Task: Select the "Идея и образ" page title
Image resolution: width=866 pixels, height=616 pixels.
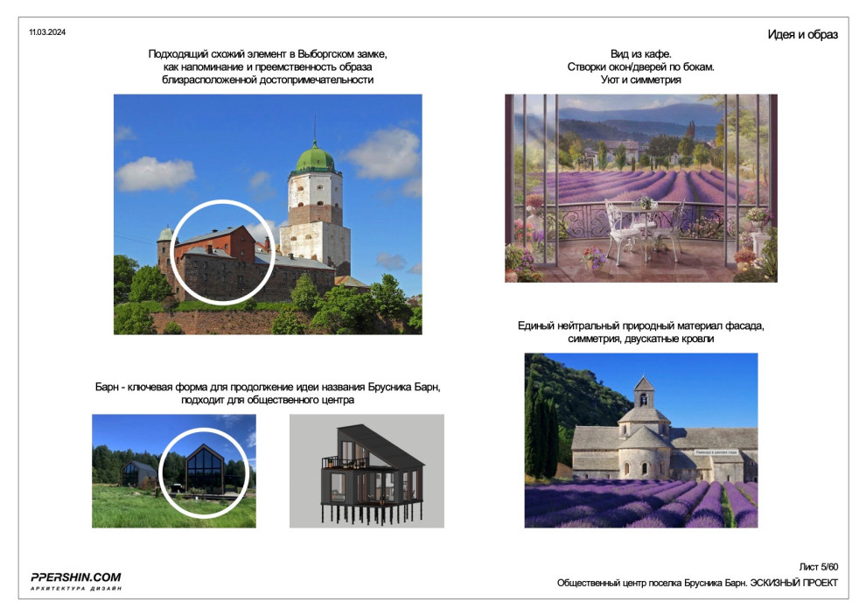Action: 802,35
